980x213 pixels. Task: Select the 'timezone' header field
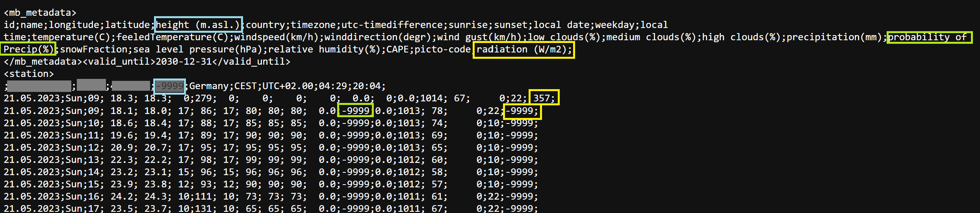[x=313, y=25]
